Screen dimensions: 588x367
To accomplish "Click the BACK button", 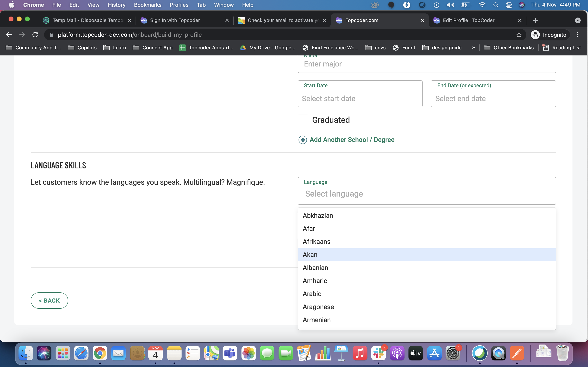I will coord(49,300).
